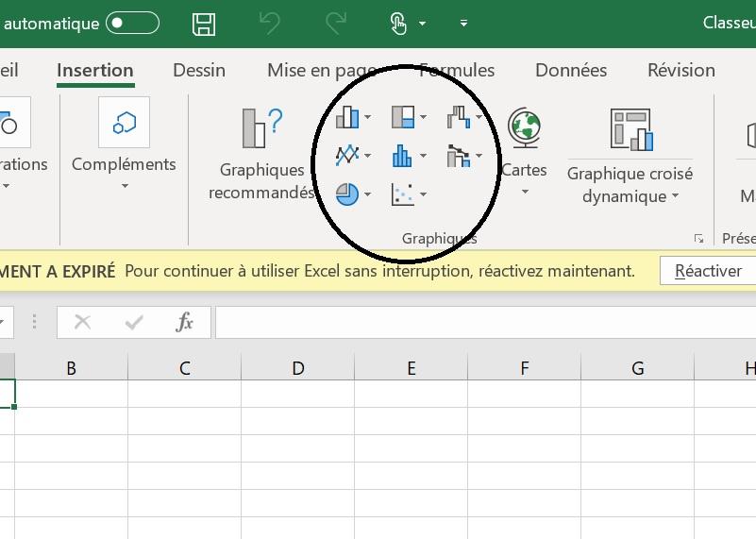The width and height of the screenshot is (756, 539).
Task: Open Graphiques recommandés
Action: 261,153
